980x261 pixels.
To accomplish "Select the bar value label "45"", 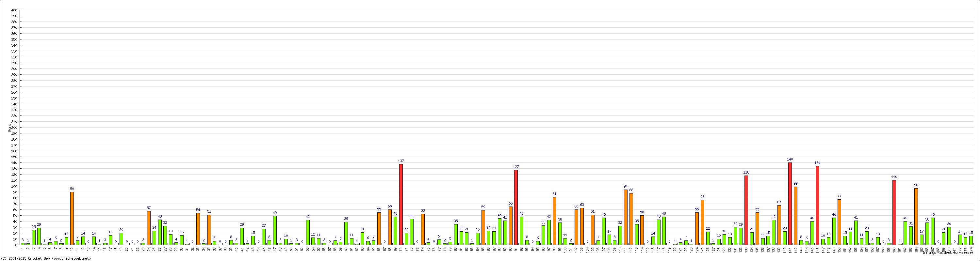I will click(499, 215).
